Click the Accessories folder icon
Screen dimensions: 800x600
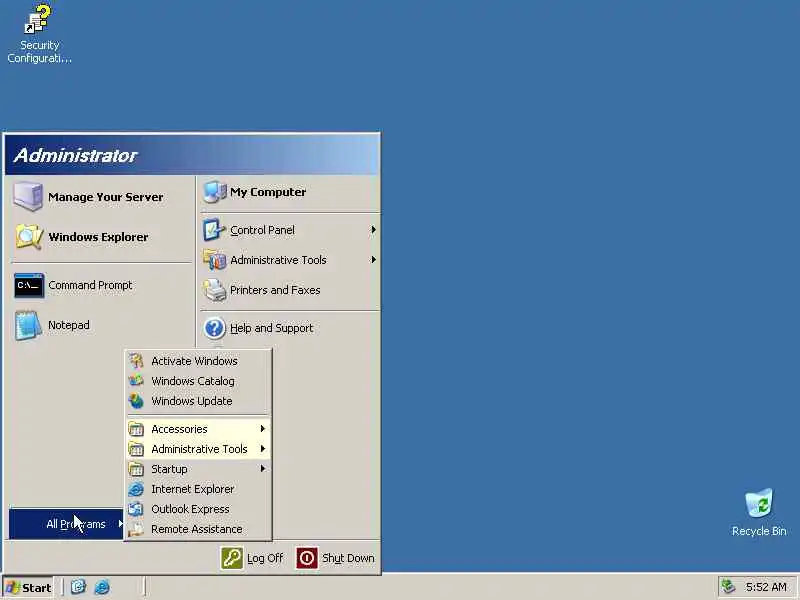coord(136,429)
